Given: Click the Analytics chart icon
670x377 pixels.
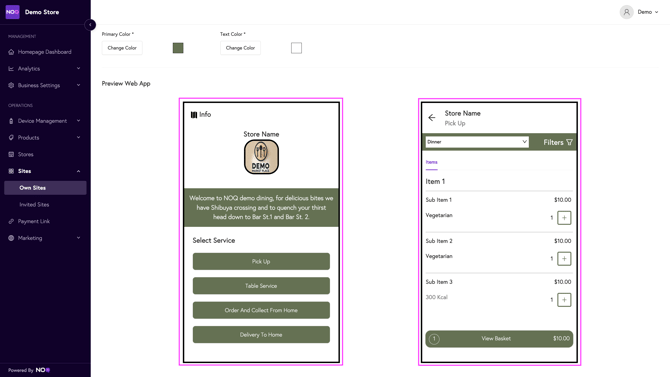Looking at the screenshot, I should point(11,68).
